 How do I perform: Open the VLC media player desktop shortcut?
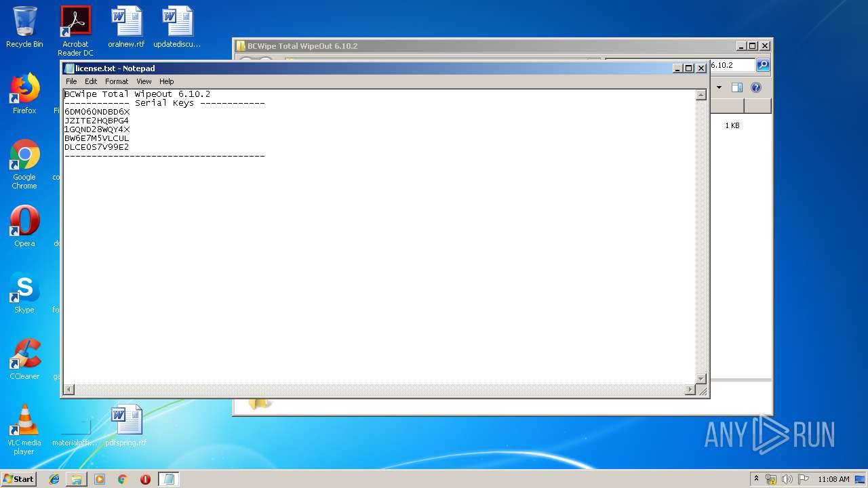pyautogui.click(x=24, y=430)
